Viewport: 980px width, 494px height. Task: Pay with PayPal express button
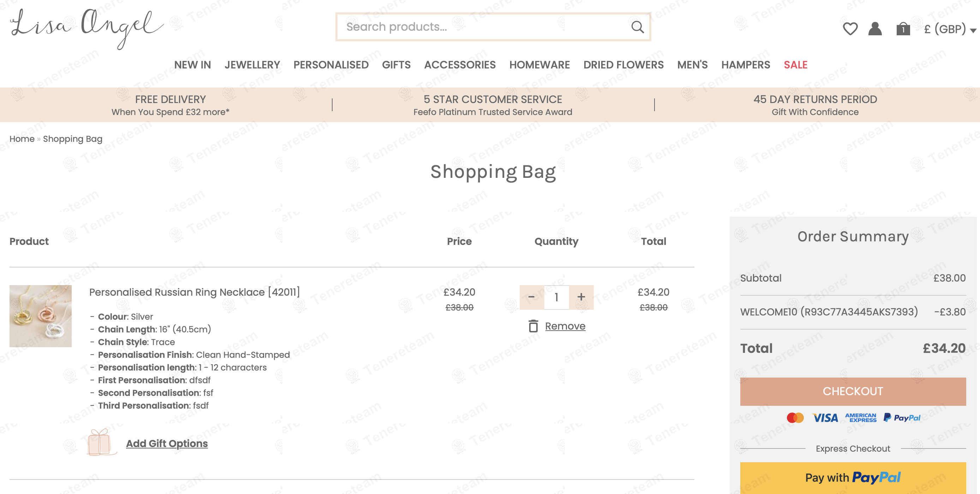tap(853, 478)
